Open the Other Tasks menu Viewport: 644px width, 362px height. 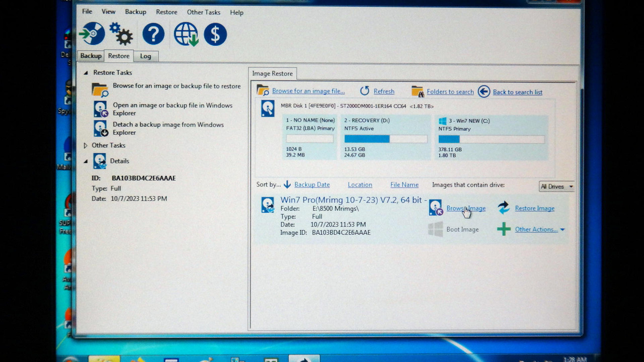pos(203,12)
